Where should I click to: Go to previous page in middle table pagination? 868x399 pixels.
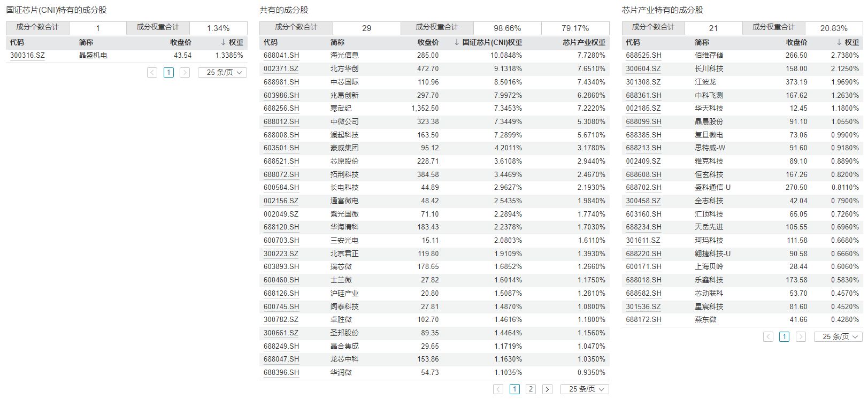(x=498, y=389)
